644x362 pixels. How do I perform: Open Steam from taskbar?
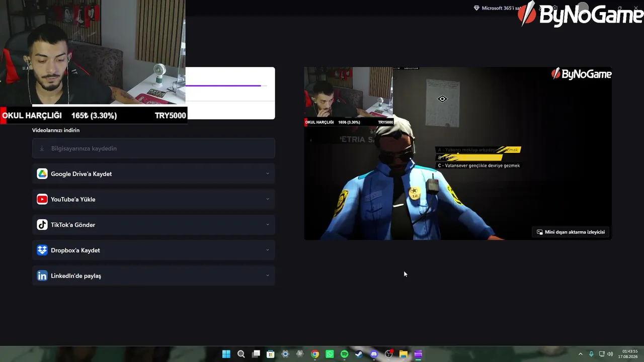[359, 354]
